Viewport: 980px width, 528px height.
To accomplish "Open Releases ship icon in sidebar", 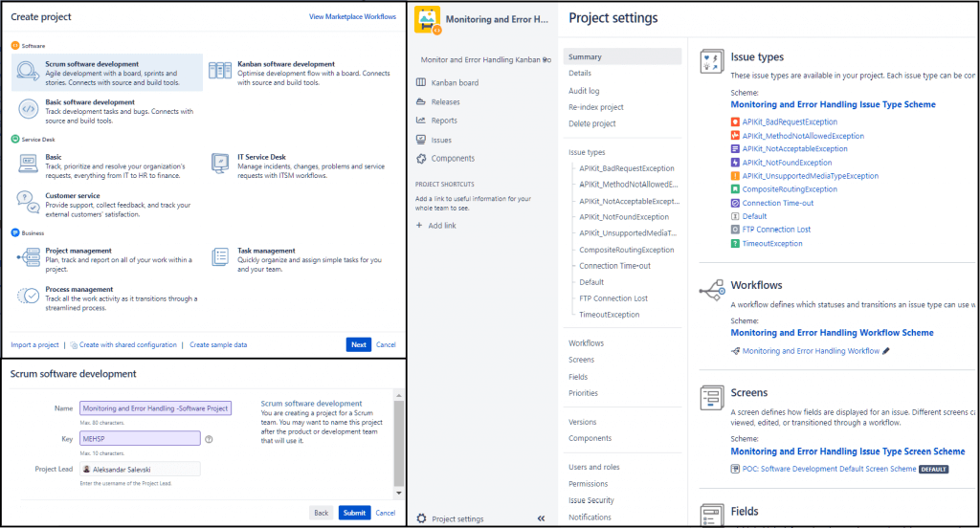I will point(421,101).
